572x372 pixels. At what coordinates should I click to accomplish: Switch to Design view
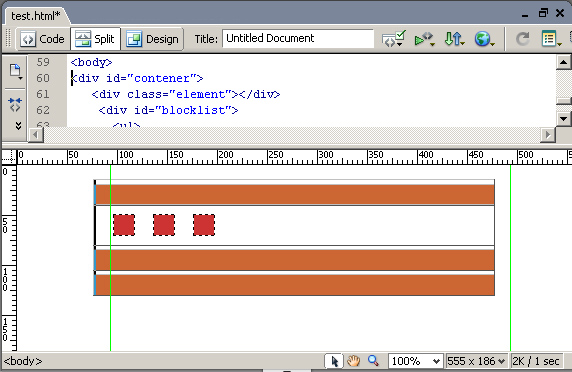pyautogui.click(x=152, y=39)
